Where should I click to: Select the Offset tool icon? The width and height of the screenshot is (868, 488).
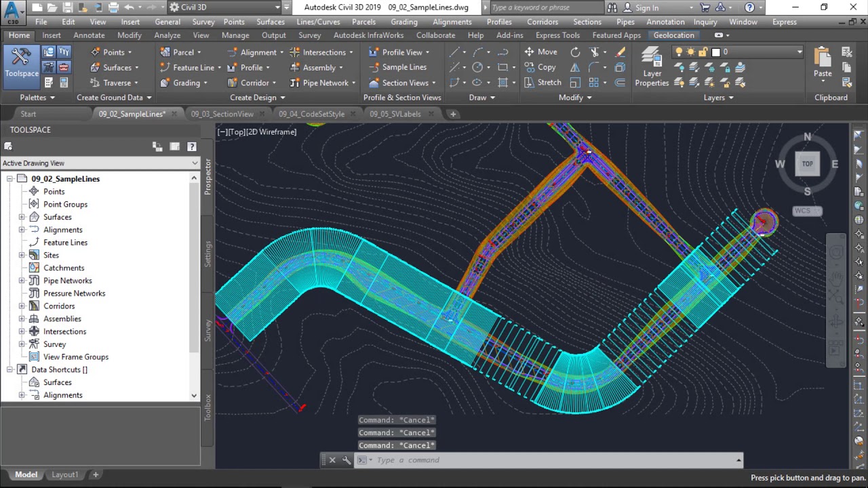pos(620,83)
